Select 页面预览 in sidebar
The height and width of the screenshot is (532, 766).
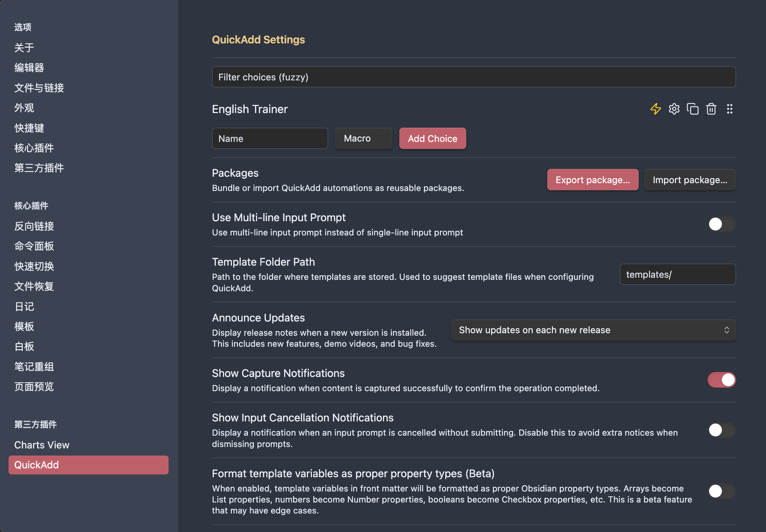click(x=89, y=387)
